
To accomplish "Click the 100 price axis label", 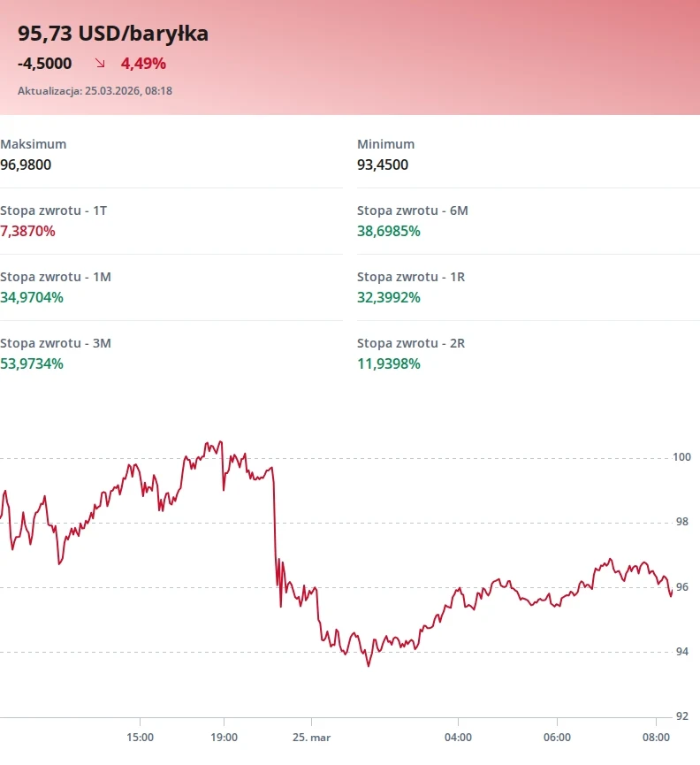I will point(681,457).
